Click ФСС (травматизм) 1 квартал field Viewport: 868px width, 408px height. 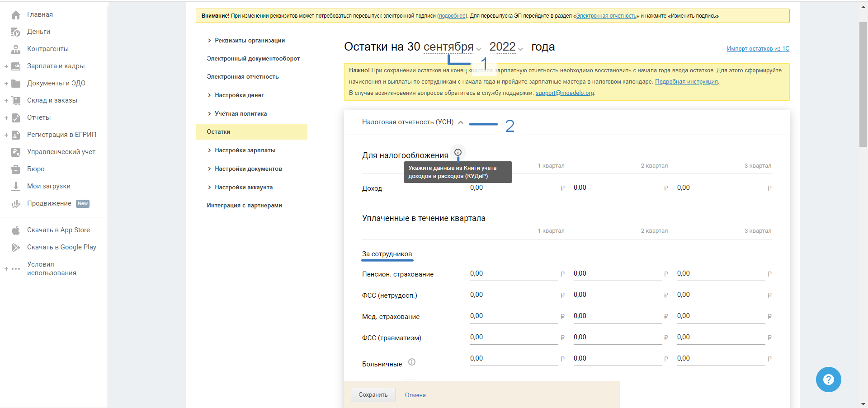514,338
